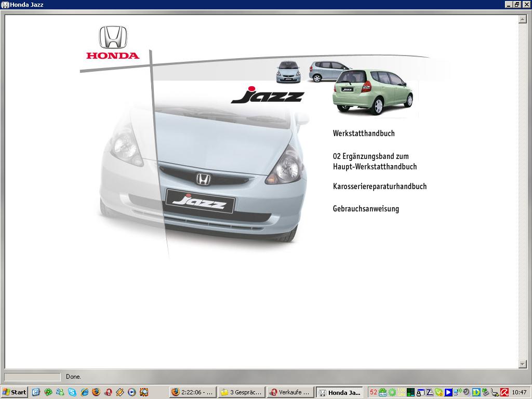The width and height of the screenshot is (532, 399).
Task: Click the small front-view Jazz thumbnail
Action: [x=288, y=72]
